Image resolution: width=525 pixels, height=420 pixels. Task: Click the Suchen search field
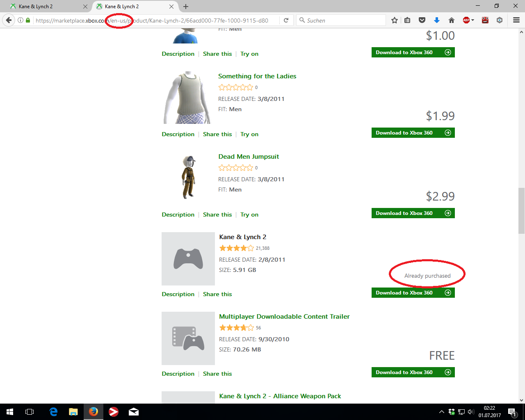pyautogui.click(x=341, y=20)
